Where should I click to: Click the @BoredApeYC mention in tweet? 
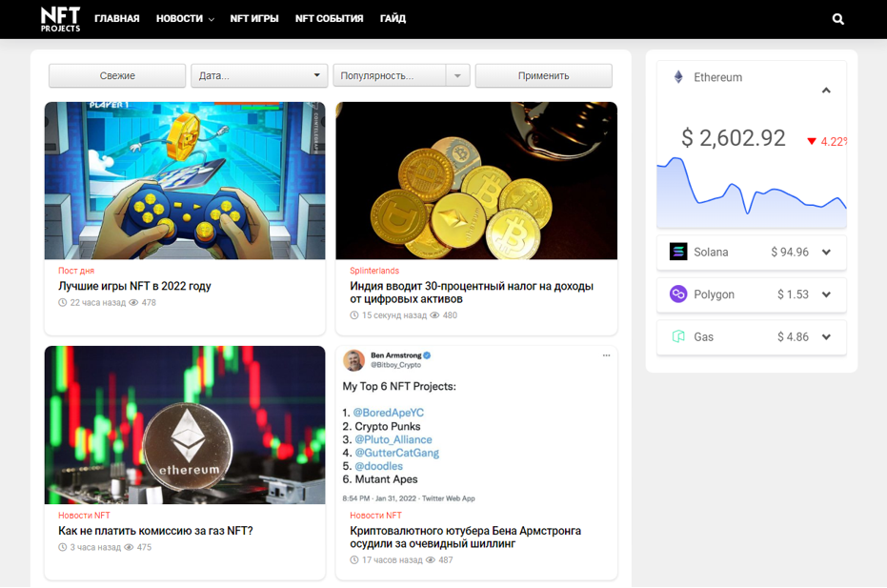click(x=389, y=413)
